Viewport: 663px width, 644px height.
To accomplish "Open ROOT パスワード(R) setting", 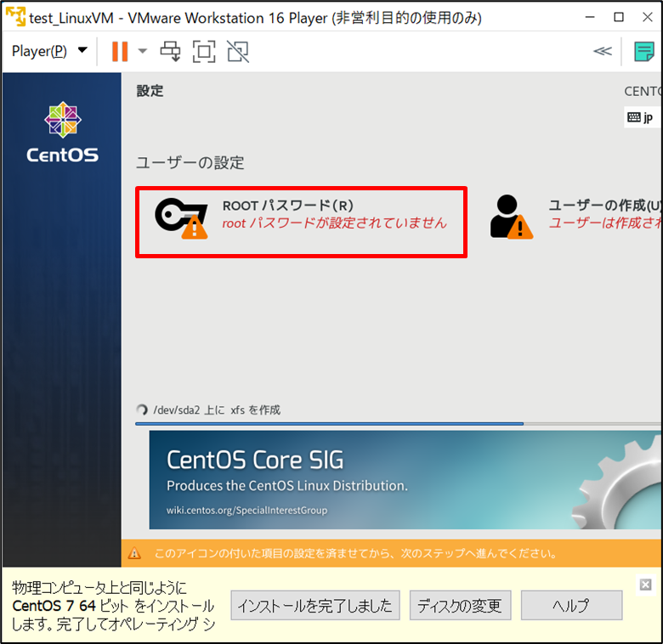I will [301, 222].
